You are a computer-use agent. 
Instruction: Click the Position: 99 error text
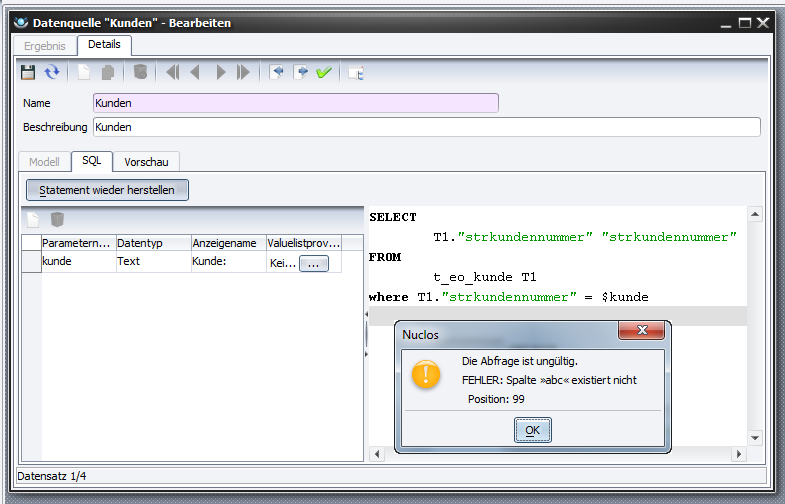[x=496, y=399]
